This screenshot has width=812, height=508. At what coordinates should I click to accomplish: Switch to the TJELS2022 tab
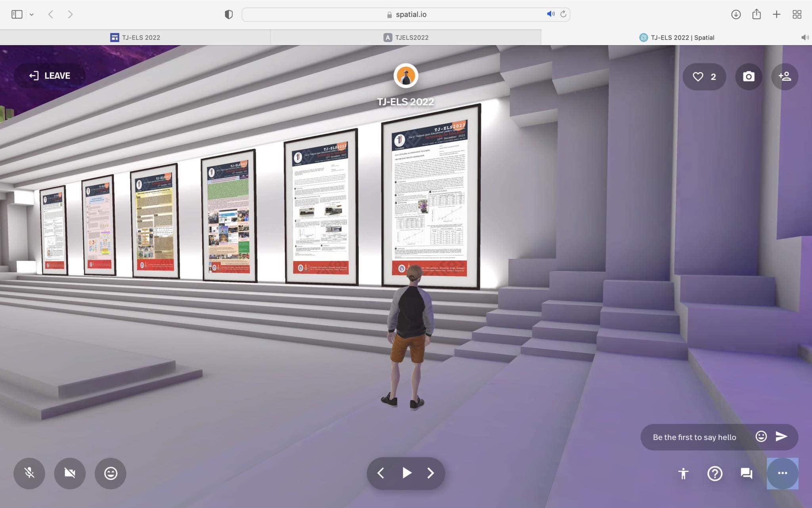[x=406, y=37]
